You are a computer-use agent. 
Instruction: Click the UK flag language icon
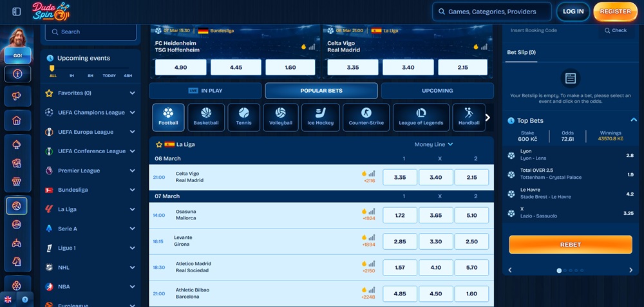(x=8, y=299)
